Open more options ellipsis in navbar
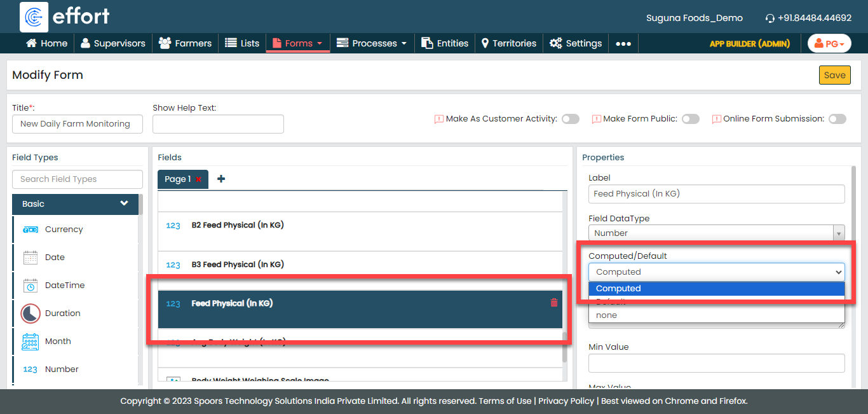 click(x=623, y=44)
